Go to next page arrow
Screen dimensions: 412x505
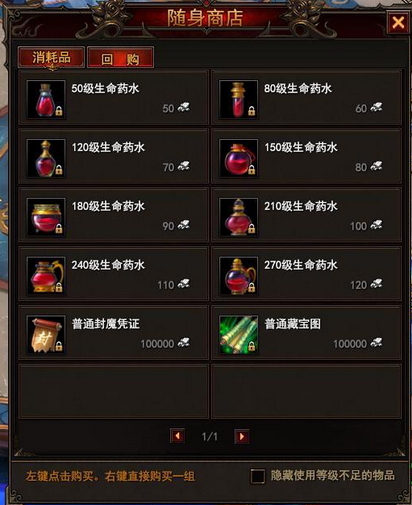(242, 436)
